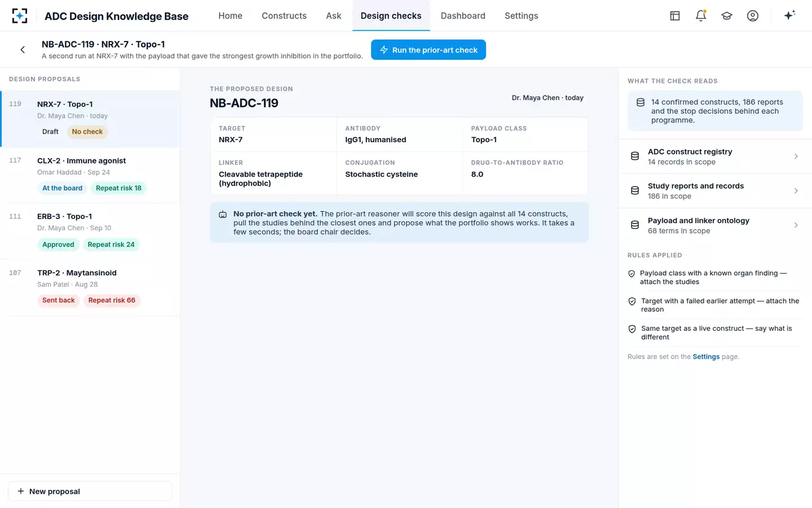
Task: Click the Repeat risk 18 badge
Action: 118,188
